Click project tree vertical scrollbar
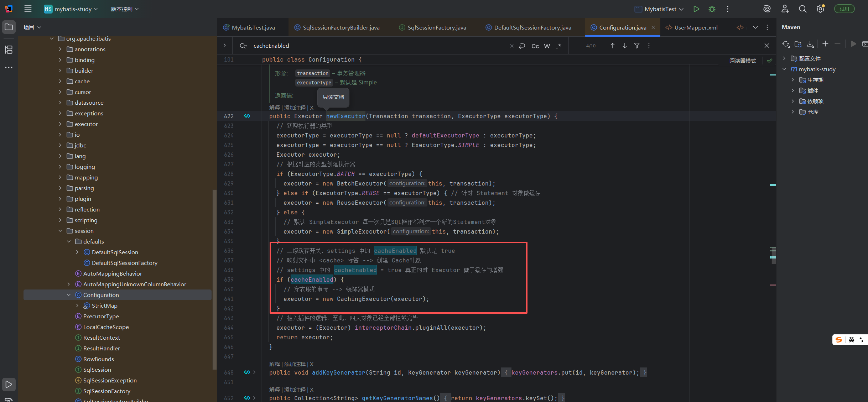Screen dimensions: 868x402 214,280
